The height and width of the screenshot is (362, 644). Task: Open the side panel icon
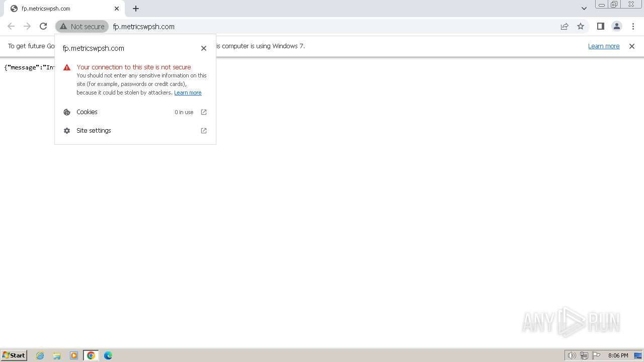600,26
